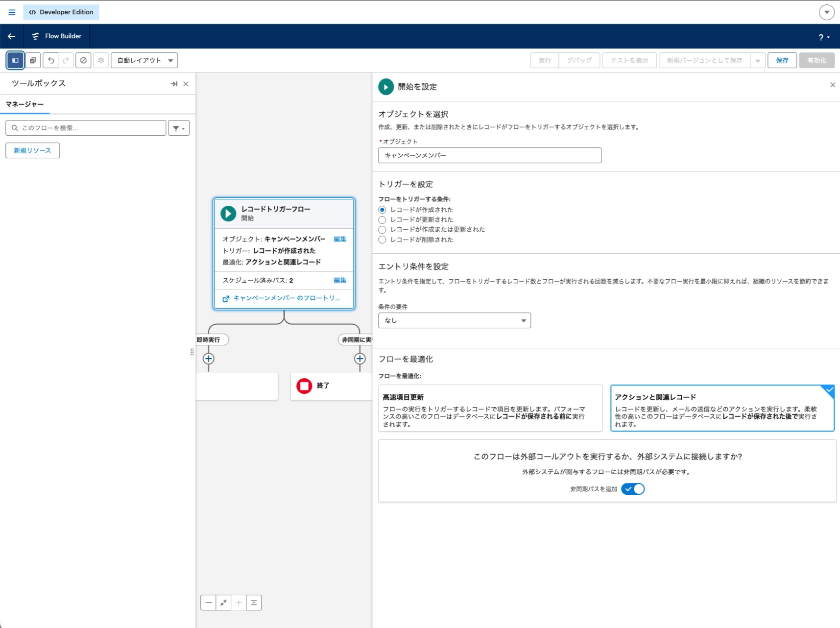Screen dimensions: 840x628
Task: Open the help question mark menu
Action: (x=824, y=37)
